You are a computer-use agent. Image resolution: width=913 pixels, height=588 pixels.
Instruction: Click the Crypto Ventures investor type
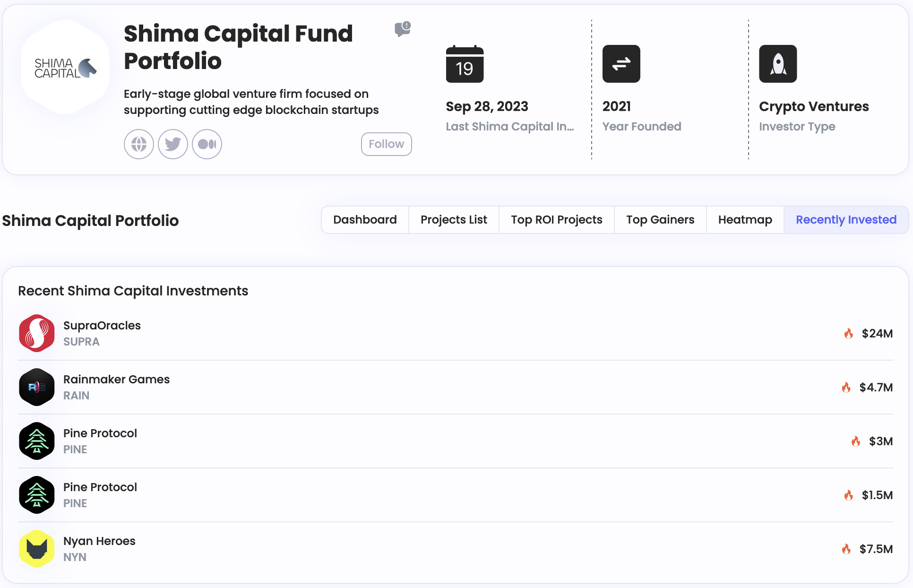pos(814,106)
